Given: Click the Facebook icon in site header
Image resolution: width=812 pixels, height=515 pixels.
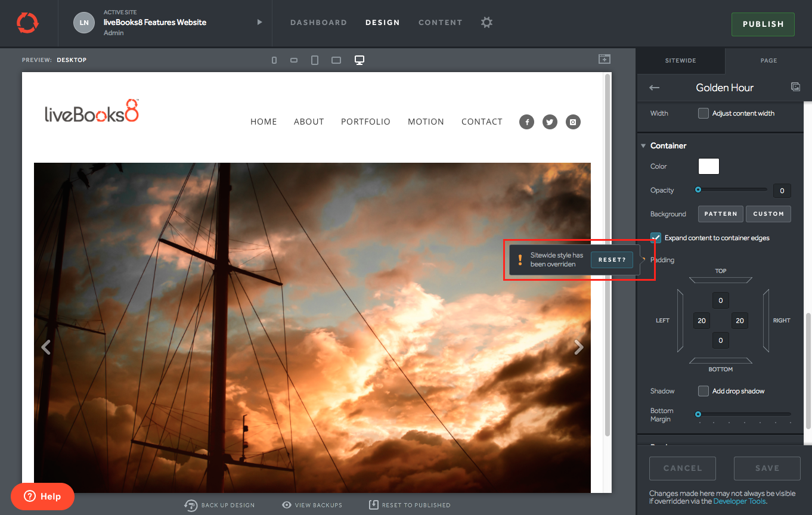Looking at the screenshot, I should coord(526,122).
